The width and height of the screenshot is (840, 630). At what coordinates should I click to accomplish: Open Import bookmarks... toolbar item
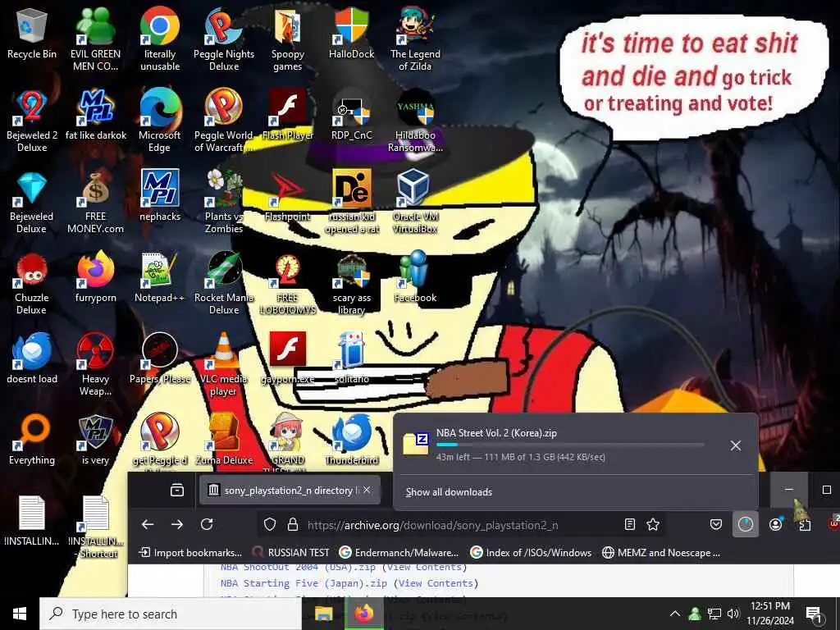tap(190, 552)
